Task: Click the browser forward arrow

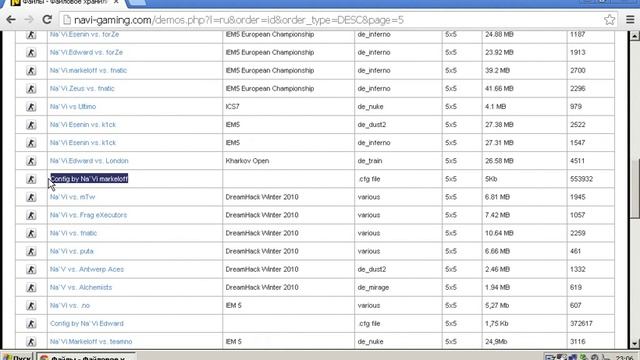Action: (29, 20)
